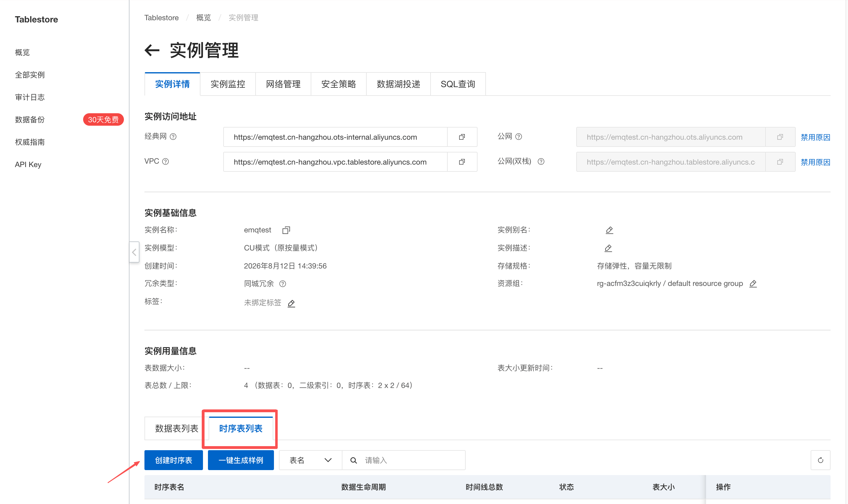Show help for VPC address
This screenshot has height=504, width=848.
coord(165,161)
